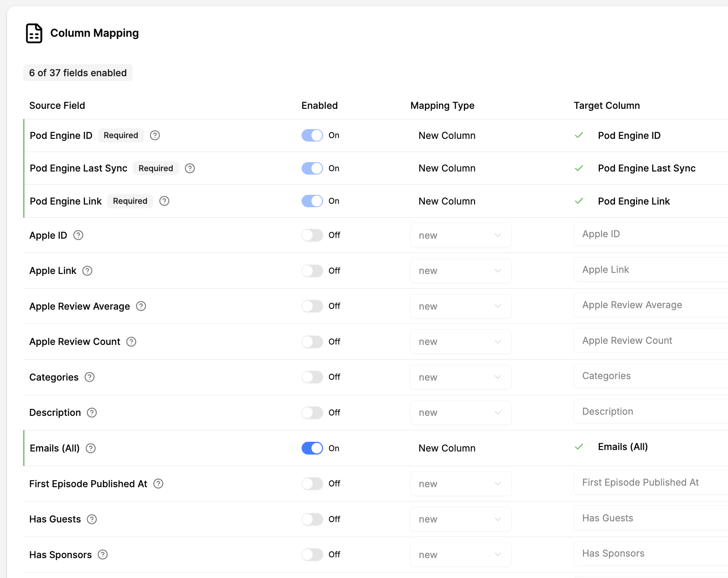
Task: Click the Target Column header
Action: [607, 105]
